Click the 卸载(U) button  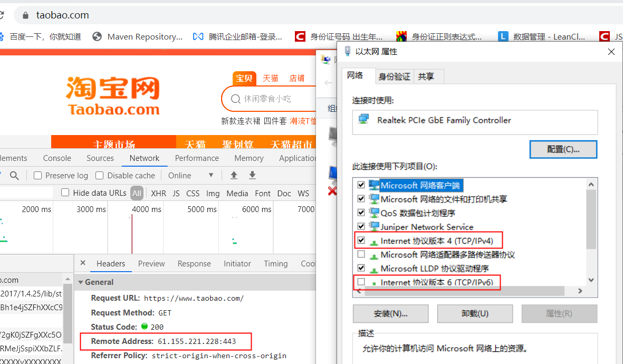[x=474, y=313]
